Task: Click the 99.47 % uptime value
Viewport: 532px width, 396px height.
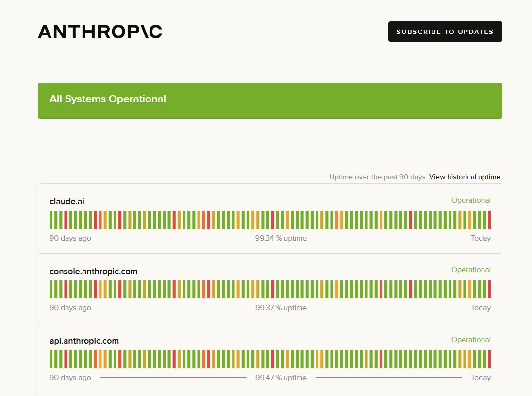Action: tap(281, 378)
